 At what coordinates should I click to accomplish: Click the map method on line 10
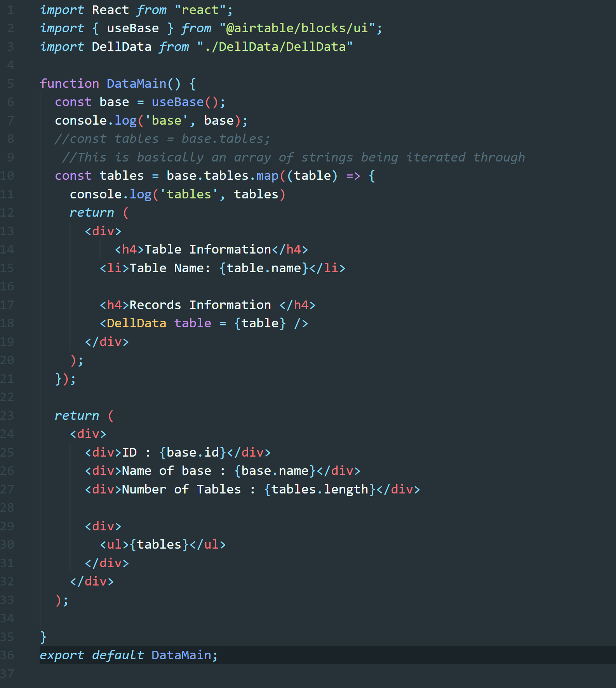267,175
